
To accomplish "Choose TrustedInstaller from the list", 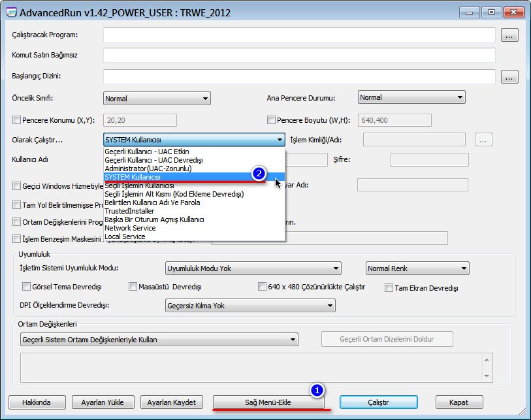I will tap(194, 211).
